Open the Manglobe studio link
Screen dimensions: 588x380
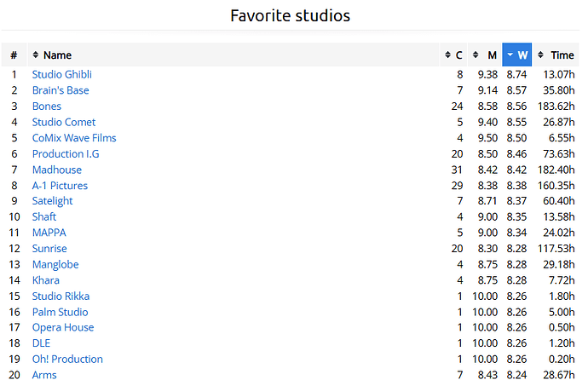point(55,264)
